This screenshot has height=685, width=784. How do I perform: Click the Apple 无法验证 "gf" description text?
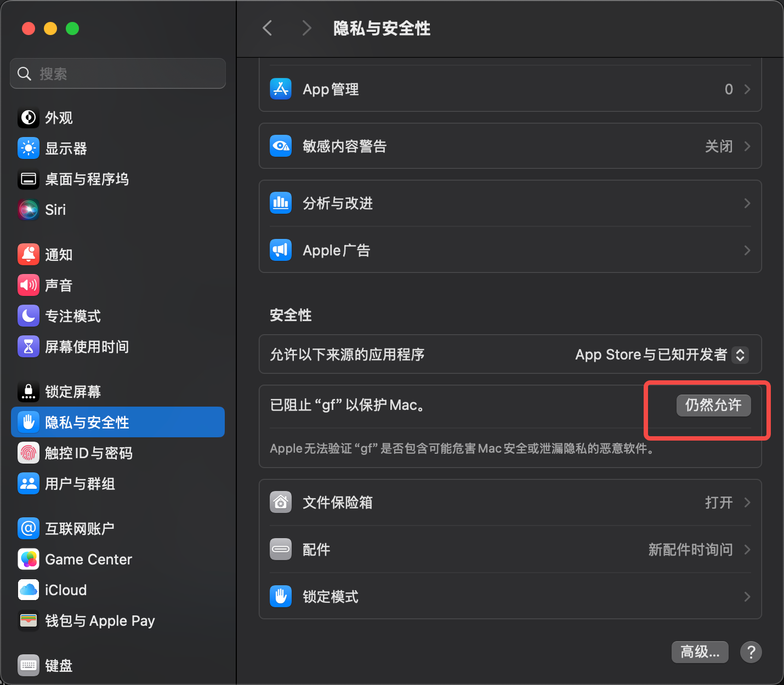(x=463, y=448)
